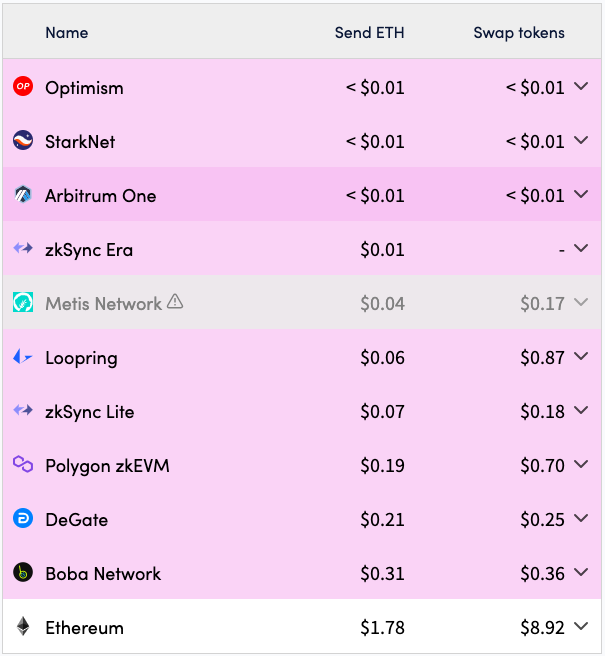
Task: Expand the zkSync Lite fee details
Action: [x=582, y=411]
